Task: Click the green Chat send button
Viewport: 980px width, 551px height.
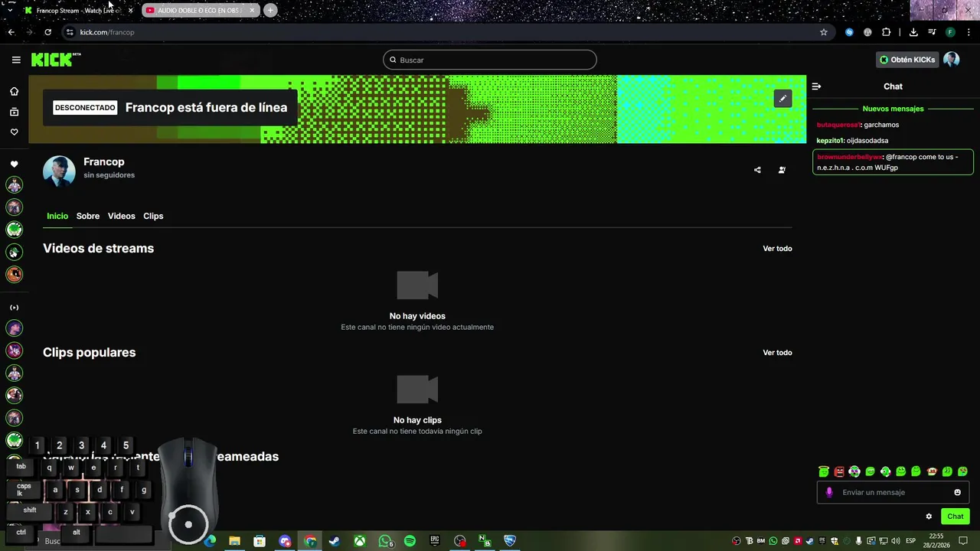Action: tap(955, 517)
